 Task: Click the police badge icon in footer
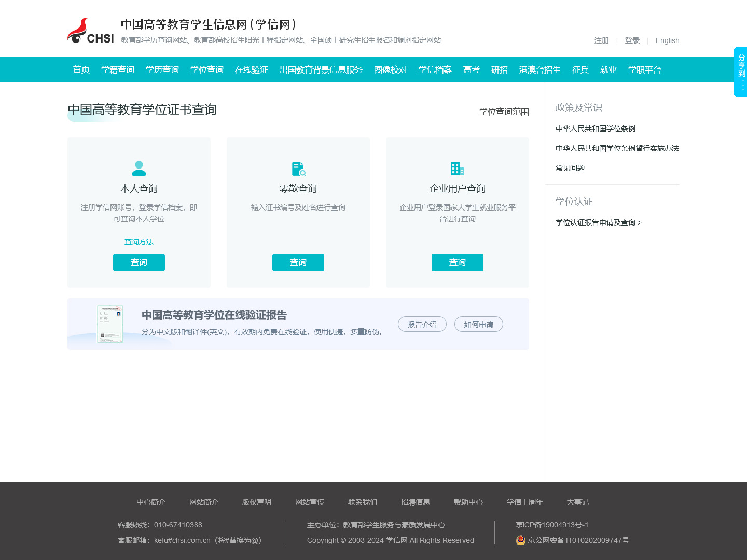521,540
